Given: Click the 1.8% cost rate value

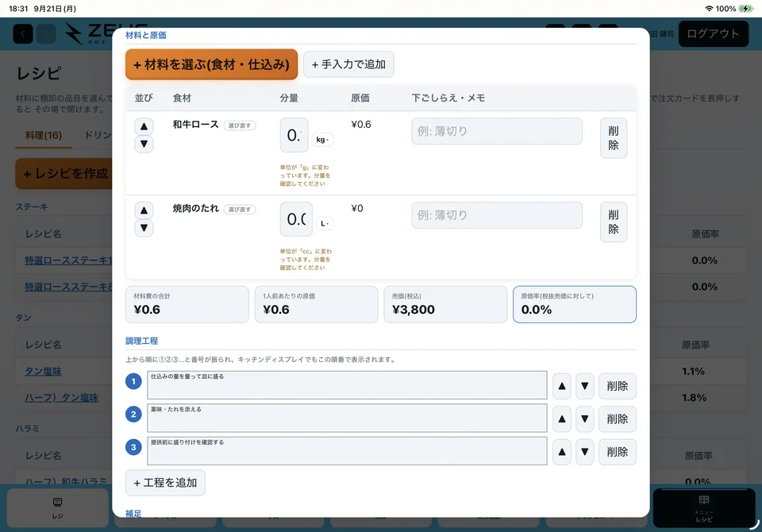Looking at the screenshot, I should pyautogui.click(x=694, y=398).
